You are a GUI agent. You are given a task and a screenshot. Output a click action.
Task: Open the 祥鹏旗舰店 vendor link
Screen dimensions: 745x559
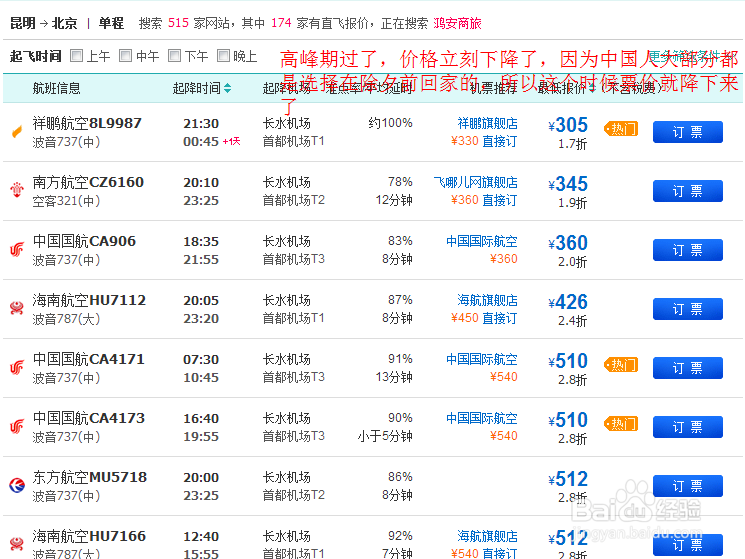487,123
